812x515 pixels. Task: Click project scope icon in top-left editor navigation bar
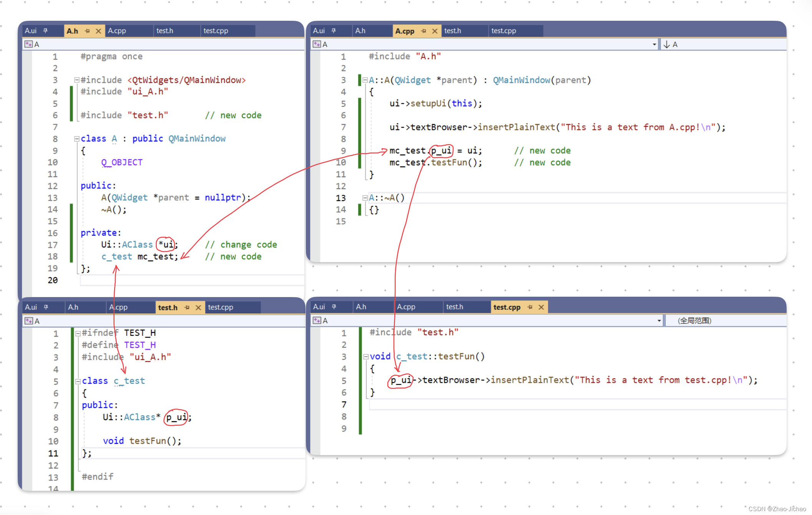click(28, 44)
